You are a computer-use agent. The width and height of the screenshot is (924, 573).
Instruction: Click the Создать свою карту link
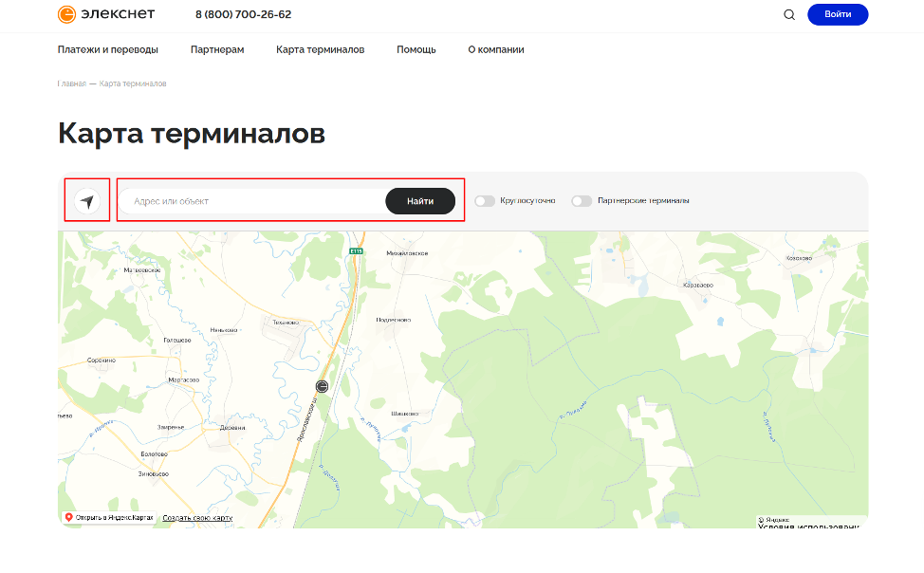click(196, 518)
